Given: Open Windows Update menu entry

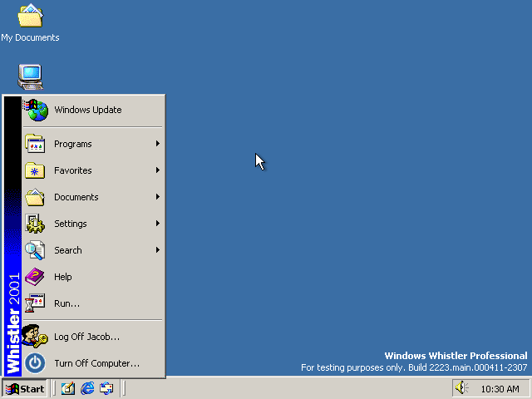Looking at the screenshot, I should (x=93, y=110).
